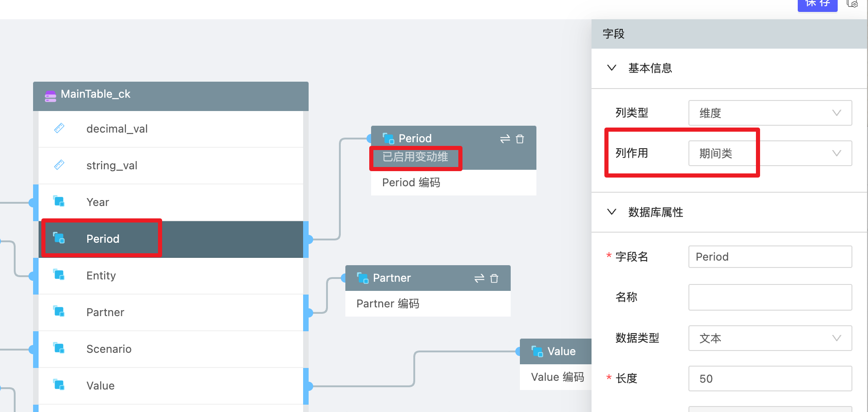Viewport: 868px width, 412px height.
Task: Open the 列类型 dropdown showing 维度
Action: [x=770, y=113]
